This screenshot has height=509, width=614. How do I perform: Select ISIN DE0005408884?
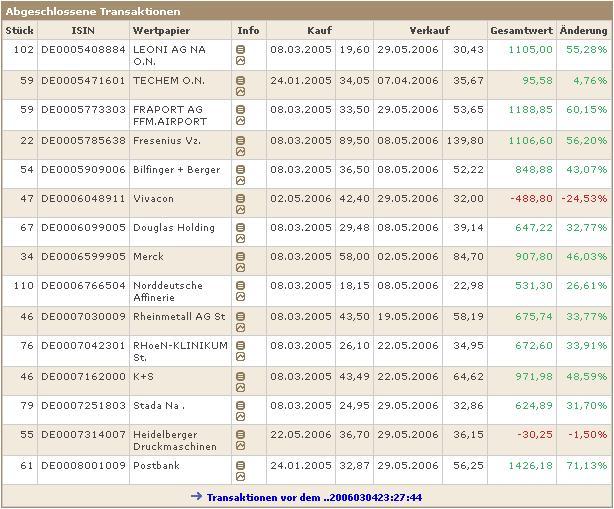83,50
